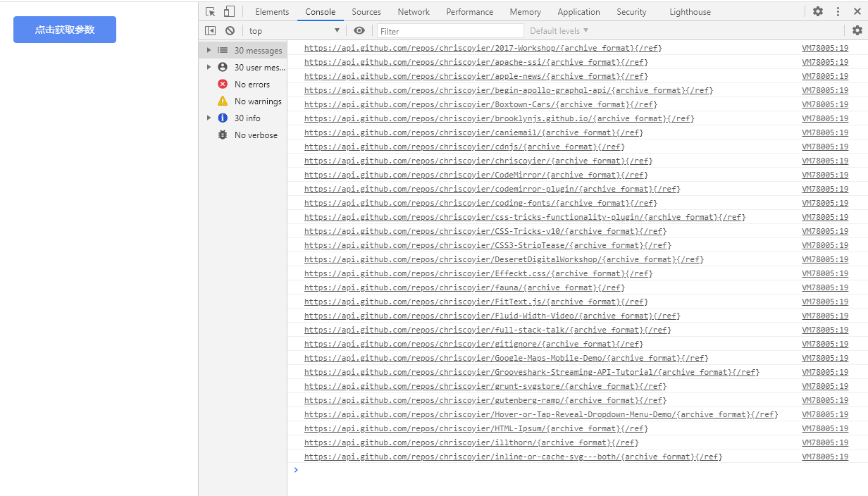868x496 pixels.
Task: Close the DevTools panel
Action: point(857,12)
